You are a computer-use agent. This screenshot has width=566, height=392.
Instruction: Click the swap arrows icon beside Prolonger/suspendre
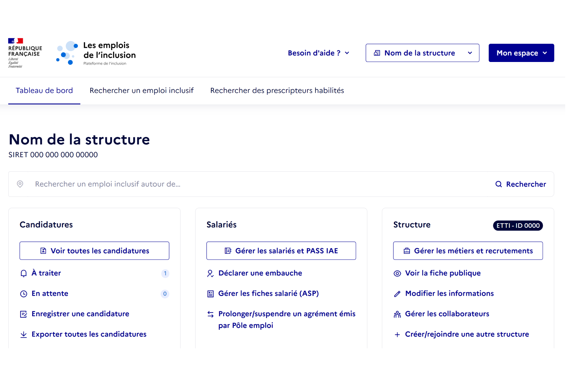[211, 314]
